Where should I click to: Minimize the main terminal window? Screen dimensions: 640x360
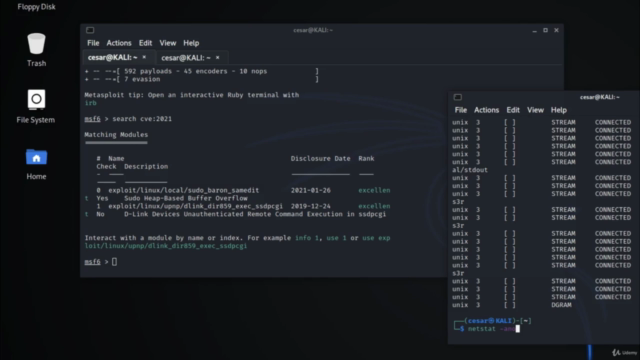(x=534, y=30)
